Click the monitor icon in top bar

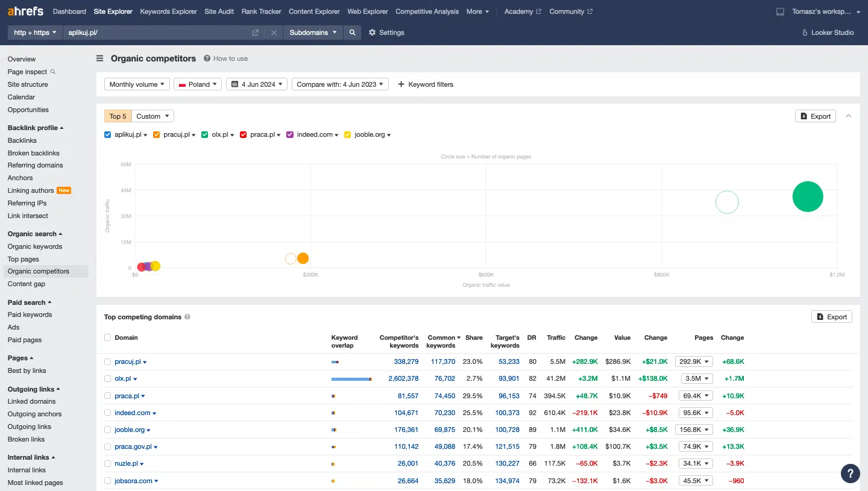pyautogui.click(x=780, y=11)
